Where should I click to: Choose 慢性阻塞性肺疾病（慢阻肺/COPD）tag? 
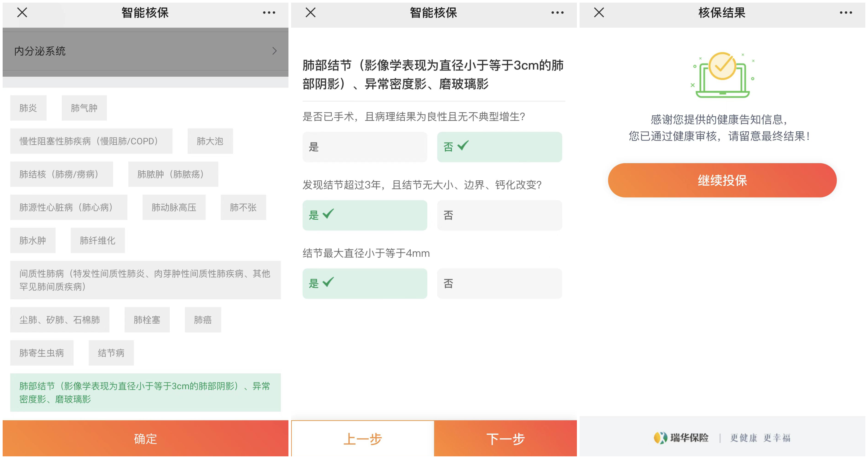[91, 141]
